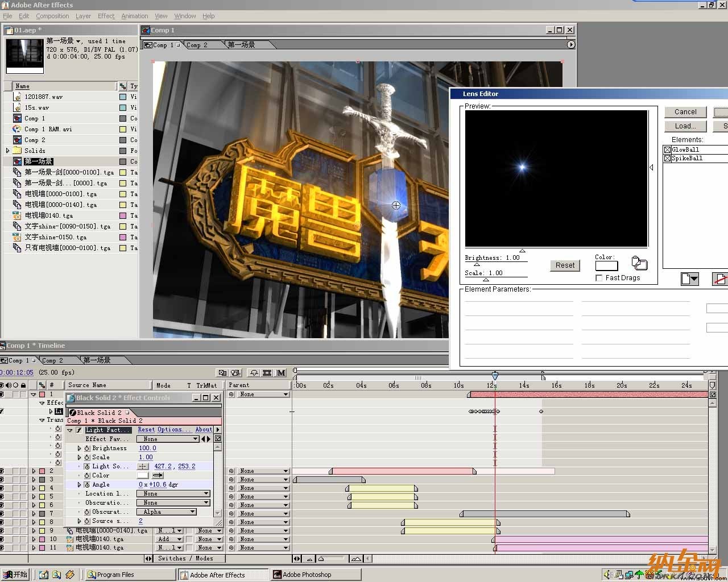Uncheck the GlowBall element checkbox
Image resolution: width=728 pixels, height=582 pixels.
tap(667, 150)
